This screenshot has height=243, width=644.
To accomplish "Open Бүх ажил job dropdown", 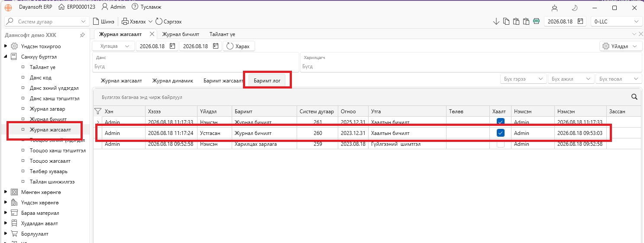I will (571, 79).
